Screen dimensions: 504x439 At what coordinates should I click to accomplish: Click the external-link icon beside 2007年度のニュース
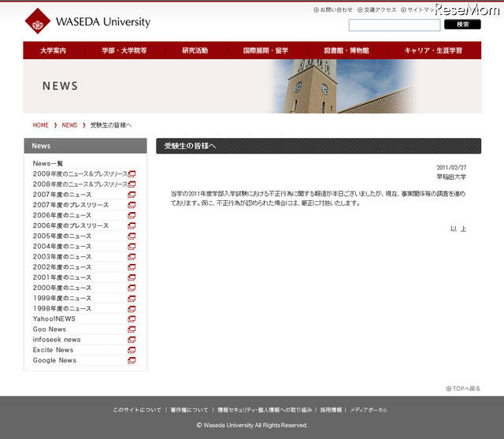click(x=132, y=195)
